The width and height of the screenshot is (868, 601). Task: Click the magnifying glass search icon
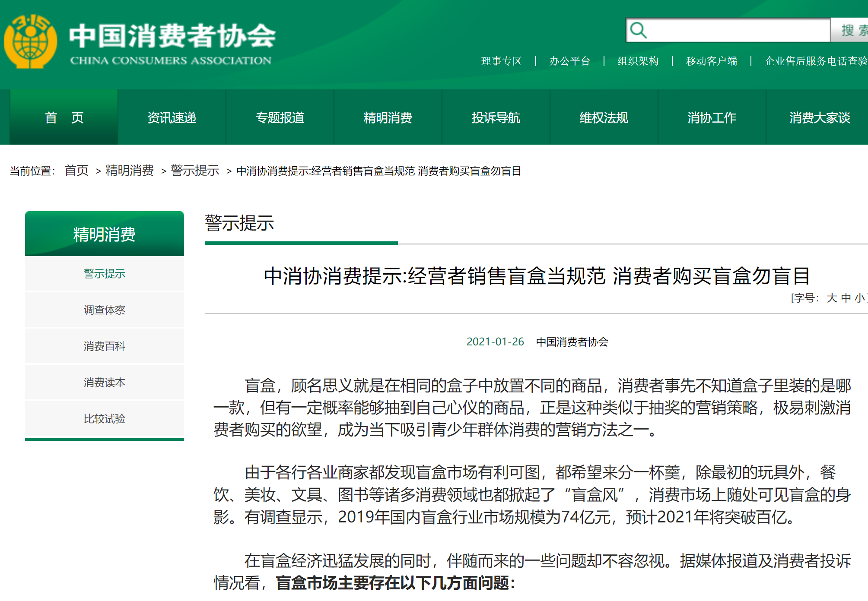click(638, 30)
